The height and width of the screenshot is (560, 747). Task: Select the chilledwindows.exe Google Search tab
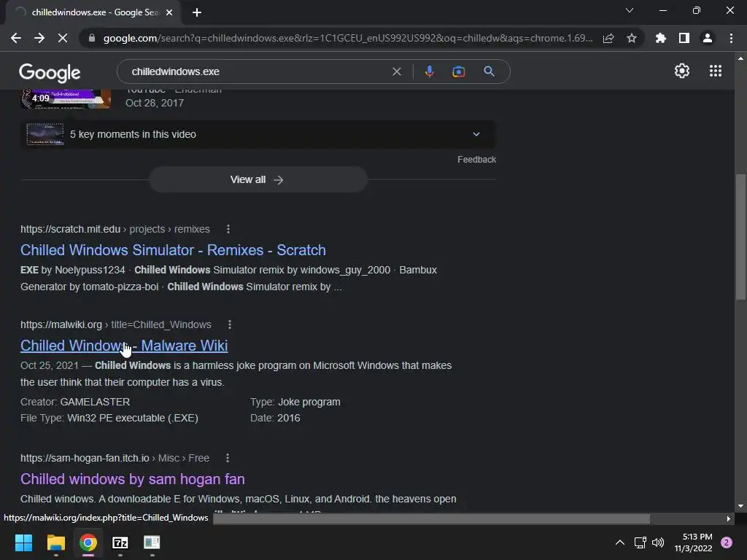click(93, 12)
